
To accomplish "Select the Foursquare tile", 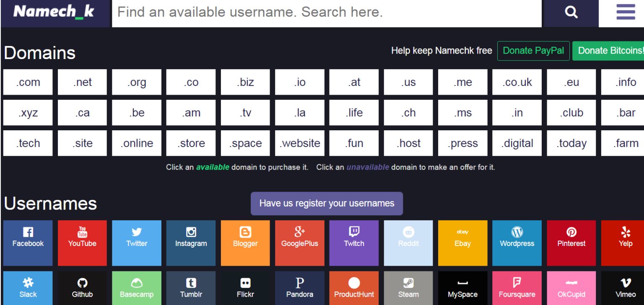I will click(517, 288).
